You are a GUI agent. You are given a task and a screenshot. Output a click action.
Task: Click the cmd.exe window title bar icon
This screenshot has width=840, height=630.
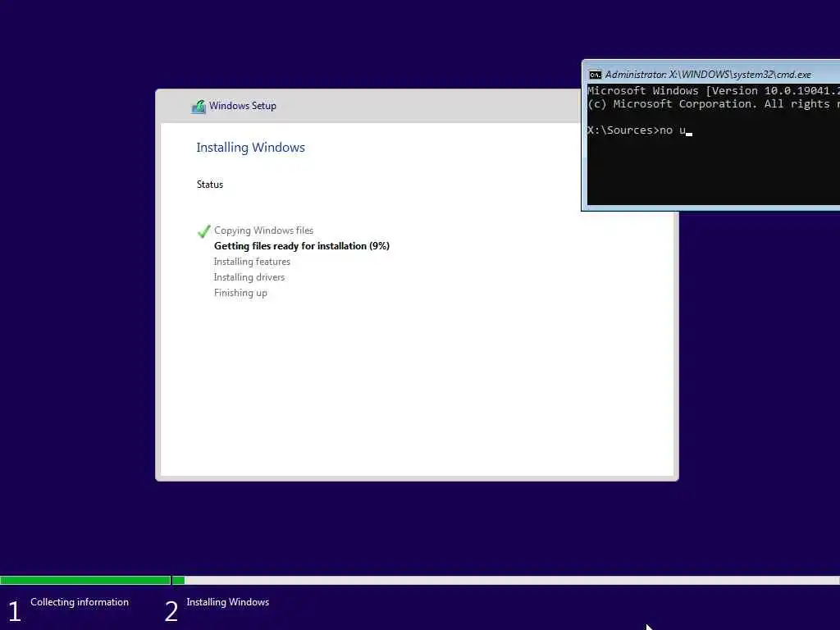click(x=596, y=75)
